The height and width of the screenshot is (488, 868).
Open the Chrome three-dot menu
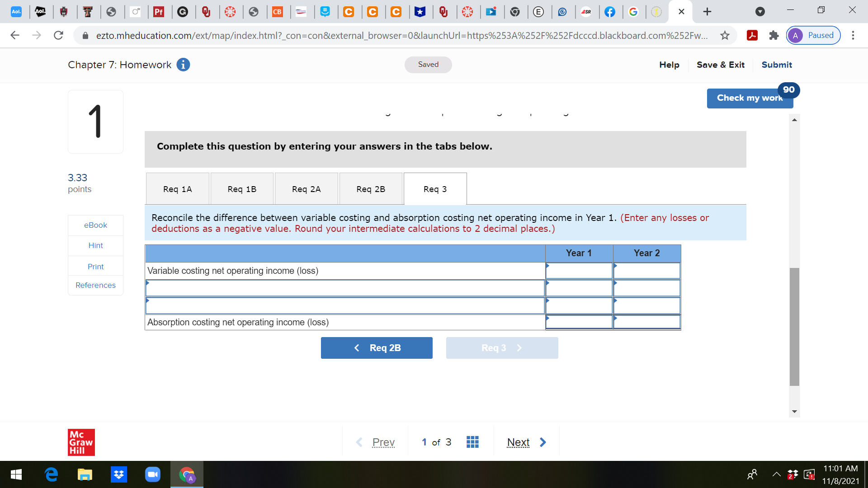[x=854, y=35]
